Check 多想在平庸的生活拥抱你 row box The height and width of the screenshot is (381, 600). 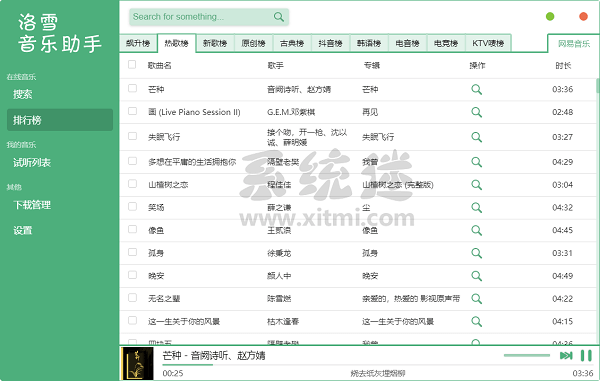tap(132, 161)
